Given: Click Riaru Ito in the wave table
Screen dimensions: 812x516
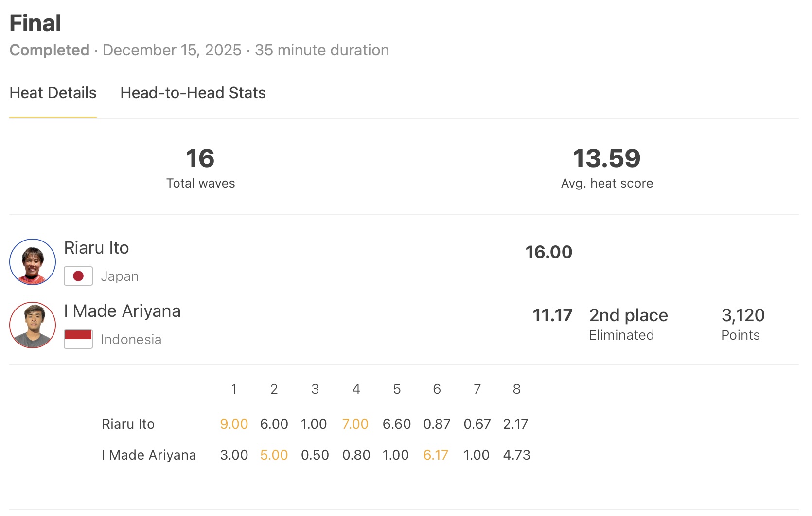Looking at the screenshot, I should (x=128, y=424).
